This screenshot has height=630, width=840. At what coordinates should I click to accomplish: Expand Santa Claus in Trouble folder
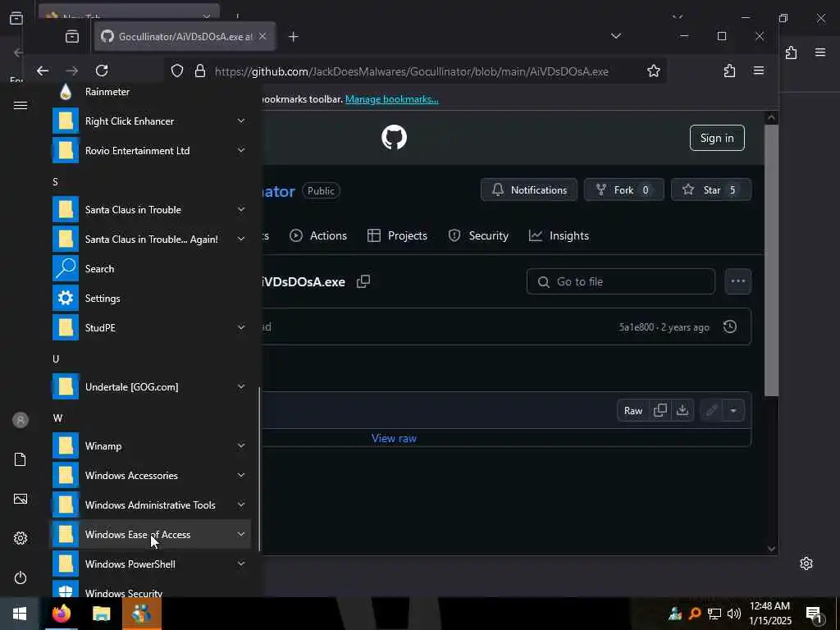click(x=150, y=209)
